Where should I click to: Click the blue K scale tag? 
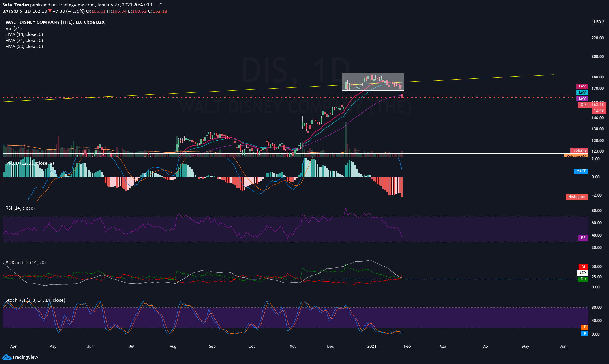click(585, 334)
